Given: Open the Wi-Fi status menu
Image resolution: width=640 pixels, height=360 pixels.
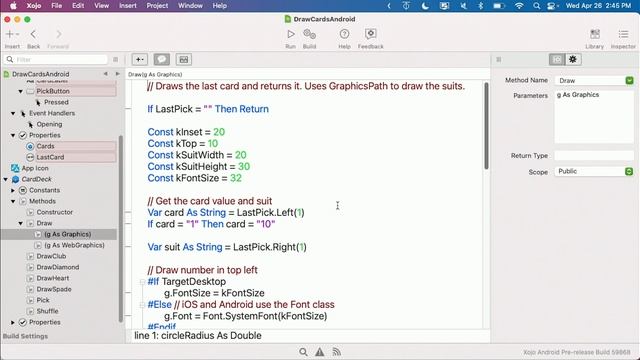Looking at the screenshot, I should pyautogui.click(x=519, y=6).
